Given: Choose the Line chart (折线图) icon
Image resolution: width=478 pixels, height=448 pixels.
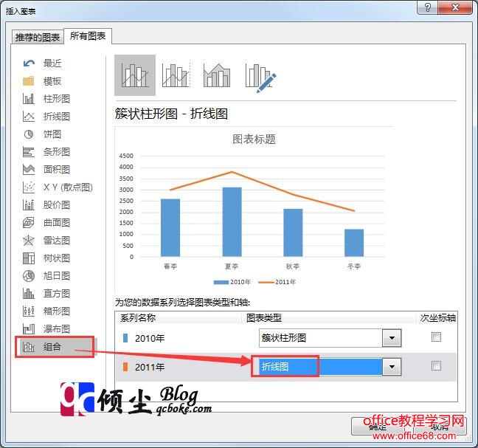Looking at the screenshot, I should tap(29, 117).
